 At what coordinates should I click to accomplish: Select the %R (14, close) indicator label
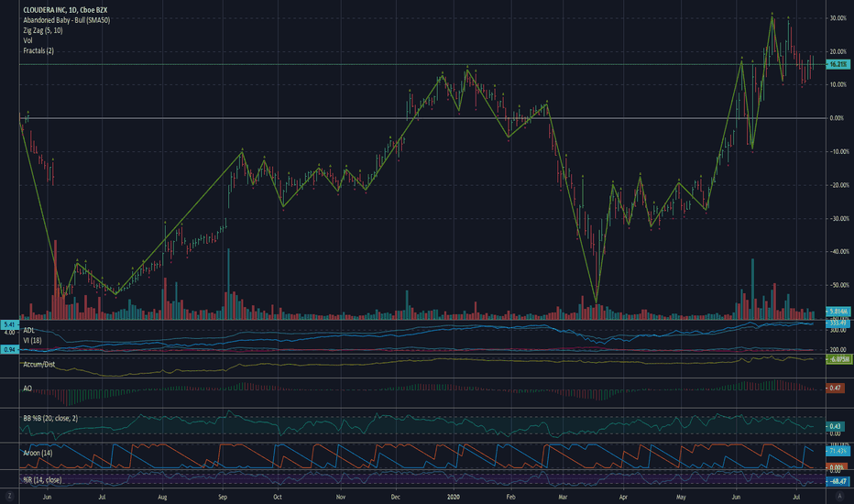(x=42, y=480)
